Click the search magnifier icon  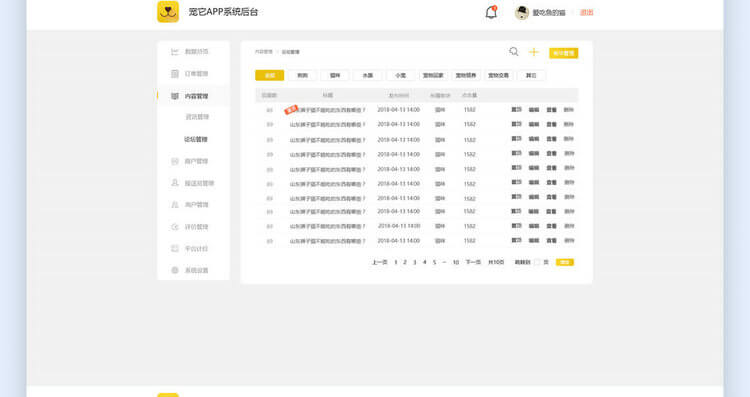514,52
